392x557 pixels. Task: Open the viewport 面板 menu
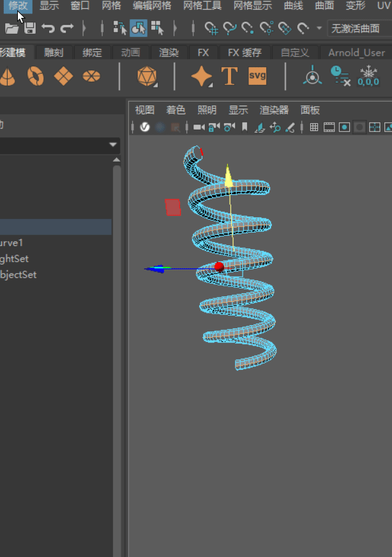[x=310, y=110]
